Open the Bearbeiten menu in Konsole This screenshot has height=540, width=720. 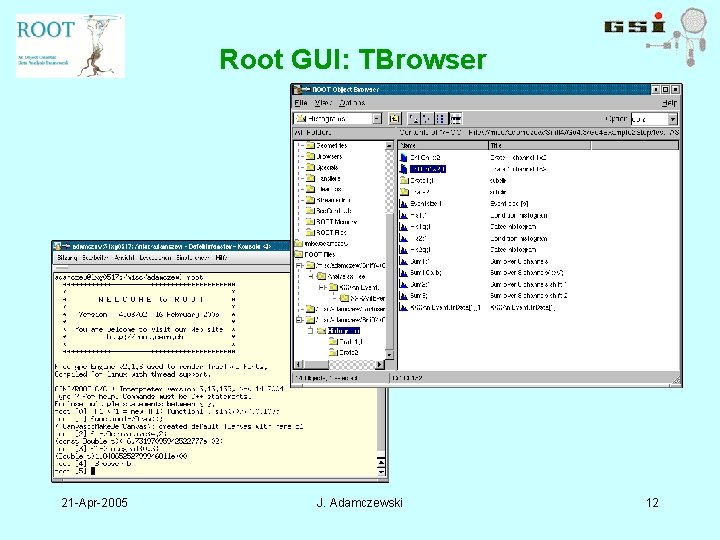[x=95, y=258]
